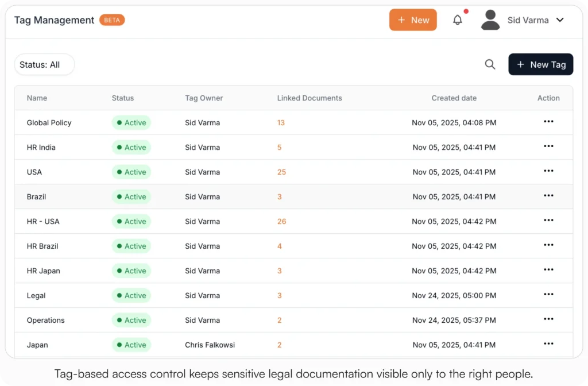This screenshot has height=386, width=588.
Task: Select the Operations tag name
Action: point(46,321)
